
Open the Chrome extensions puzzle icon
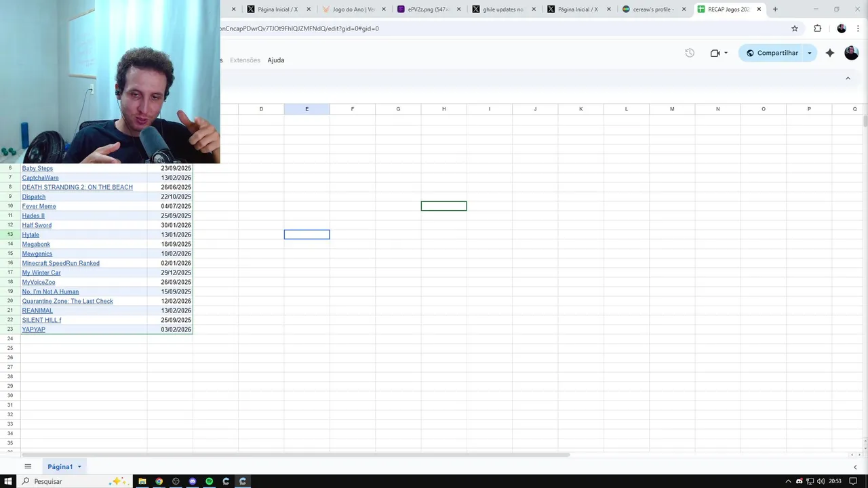tap(817, 28)
